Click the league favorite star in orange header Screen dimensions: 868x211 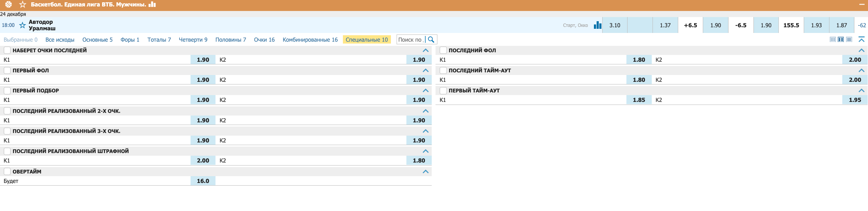[x=23, y=5]
